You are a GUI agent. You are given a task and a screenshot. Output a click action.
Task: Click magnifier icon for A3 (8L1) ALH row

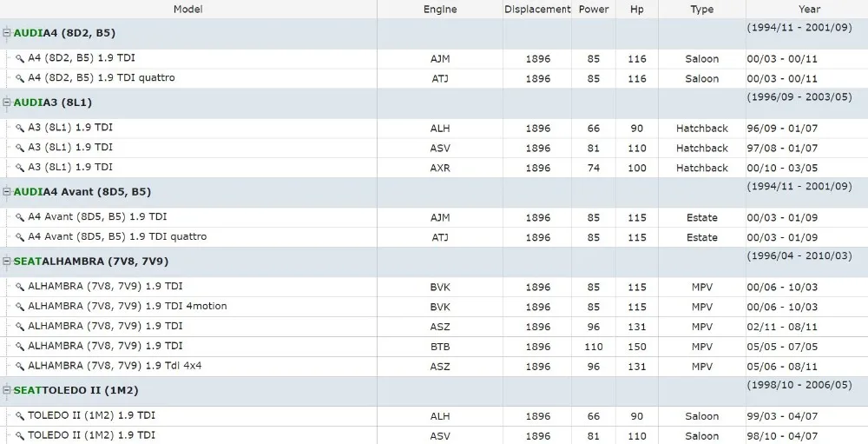pos(20,128)
